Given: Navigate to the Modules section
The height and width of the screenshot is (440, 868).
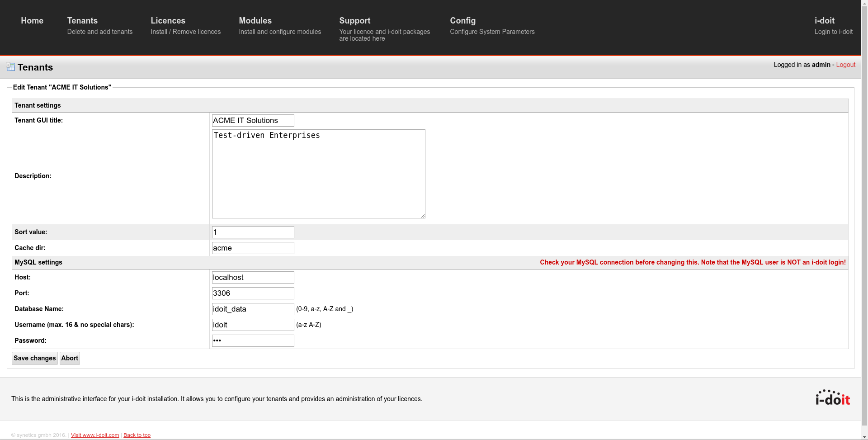Looking at the screenshot, I should [x=280, y=26].
